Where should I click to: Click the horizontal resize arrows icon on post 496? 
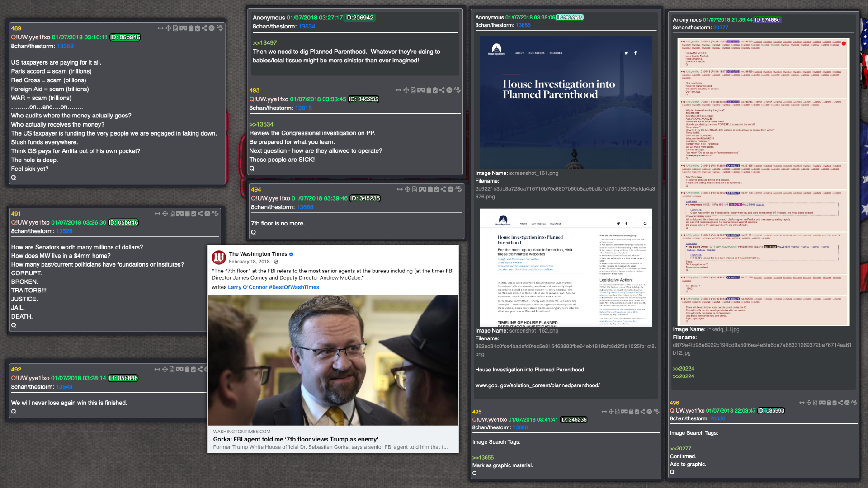[802, 403]
